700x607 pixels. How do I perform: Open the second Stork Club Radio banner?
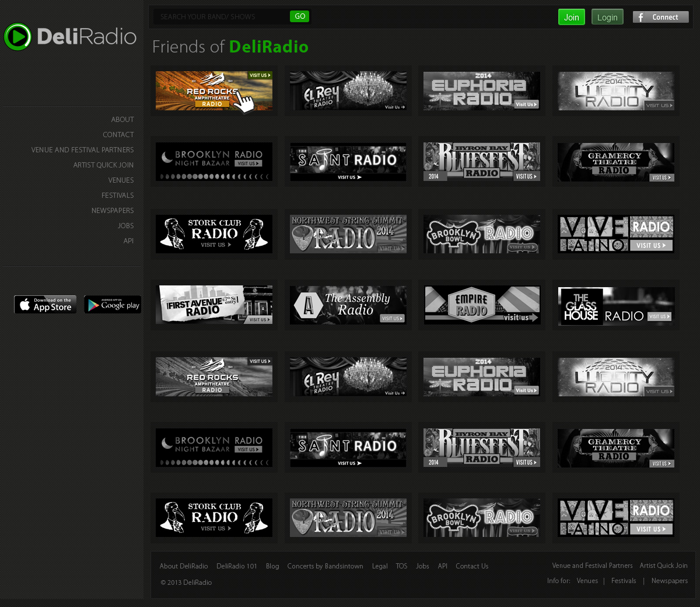(x=214, y=518)
